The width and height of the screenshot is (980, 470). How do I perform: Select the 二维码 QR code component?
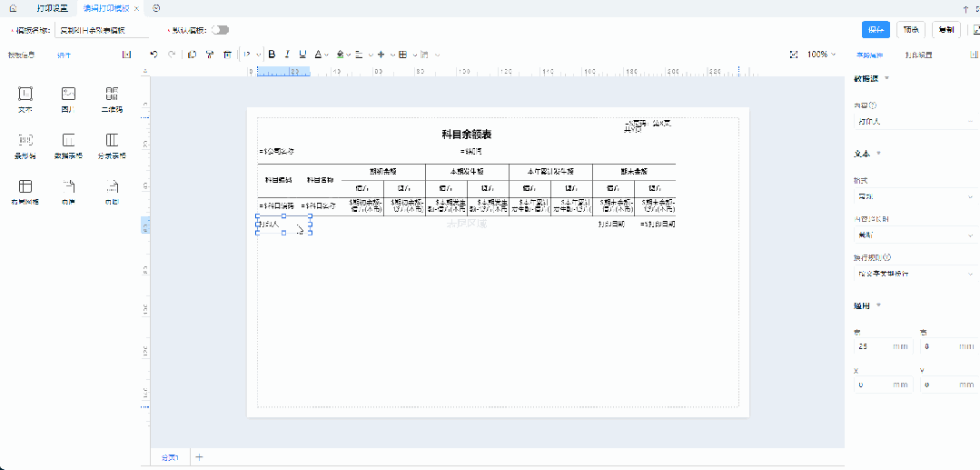click(112, 98)
